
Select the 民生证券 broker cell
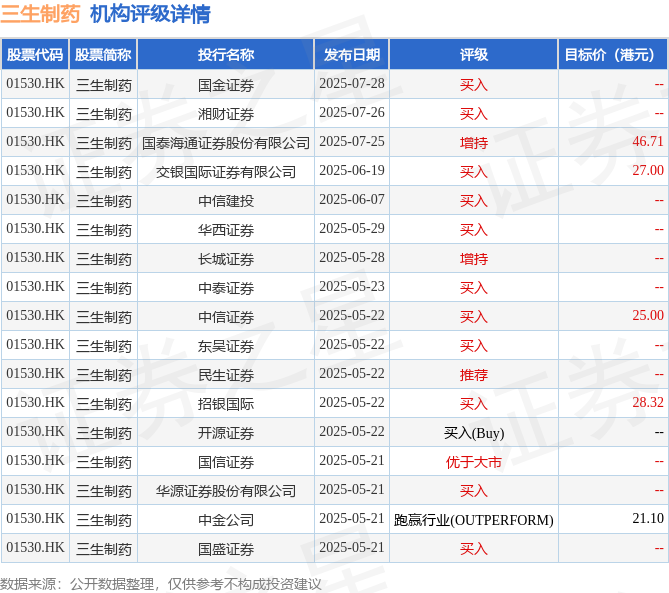click(x=226, y=375)
